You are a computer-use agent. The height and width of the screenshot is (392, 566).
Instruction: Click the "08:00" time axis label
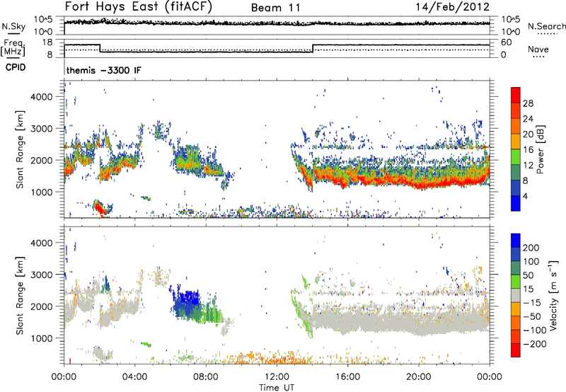tap(206, 377)
